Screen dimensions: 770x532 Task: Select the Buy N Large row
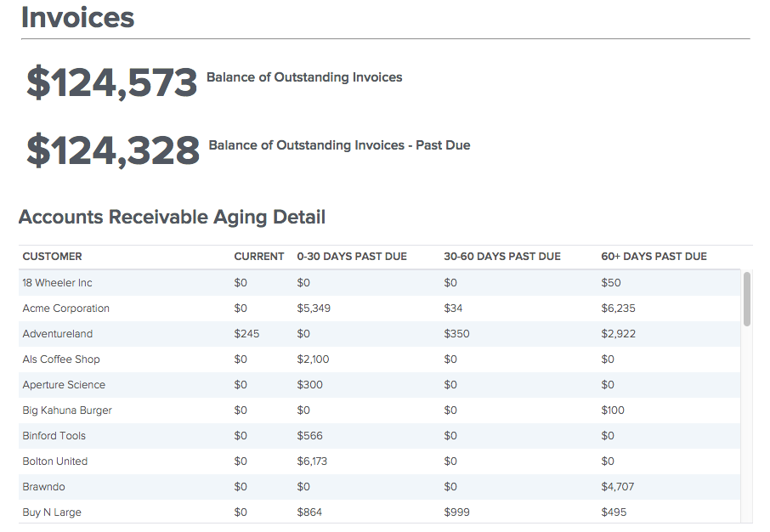click(52, 512)
